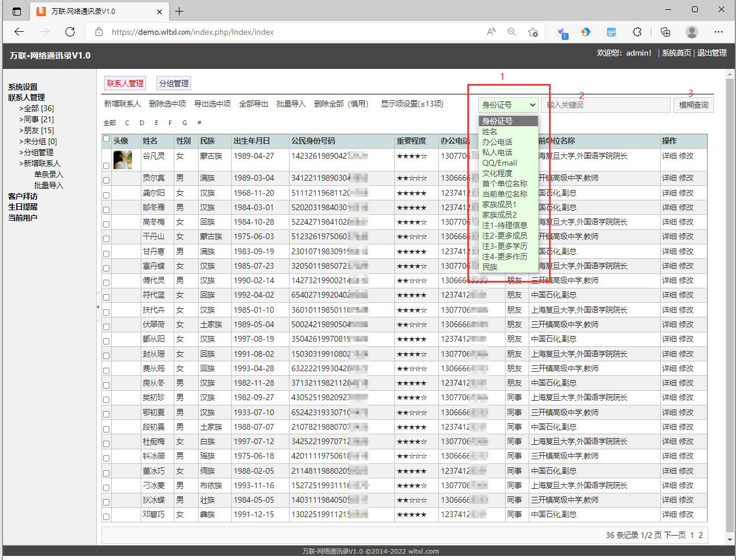The image size is (736, 560).
Task: Click 新增联系人 in the action bar
Action: coord(122,104)
